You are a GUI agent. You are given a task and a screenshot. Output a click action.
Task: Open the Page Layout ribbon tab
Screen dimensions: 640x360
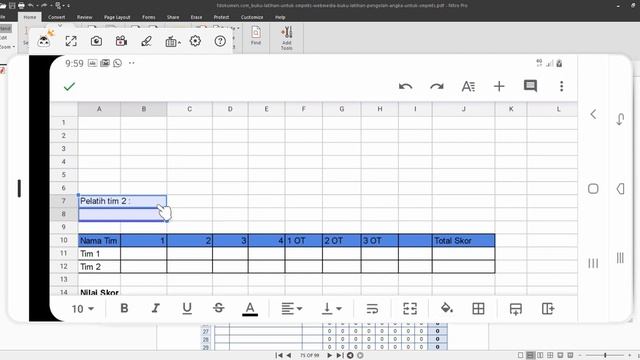point(117,17)
